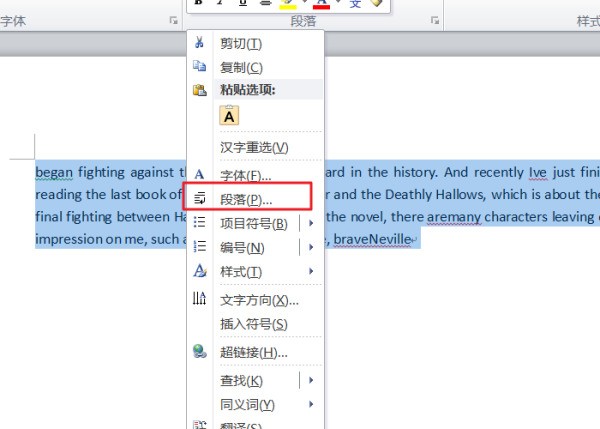Click the globe hyperlink icon beside 超链接
Viewport: 600px width, 429px height.
pyautogui.click(x=199, y=352)
